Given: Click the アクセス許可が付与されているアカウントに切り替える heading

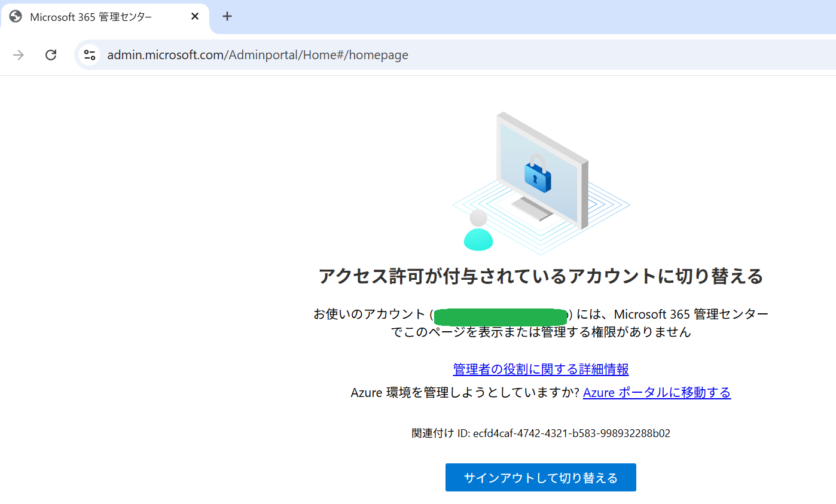Looking at the screenshot, I should (x=541, y=276).
